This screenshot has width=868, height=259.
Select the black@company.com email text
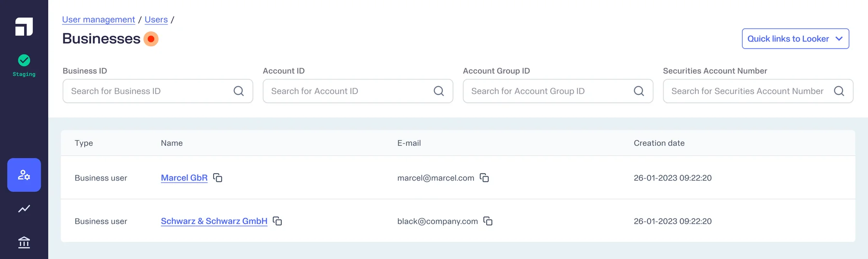(437, 221)
